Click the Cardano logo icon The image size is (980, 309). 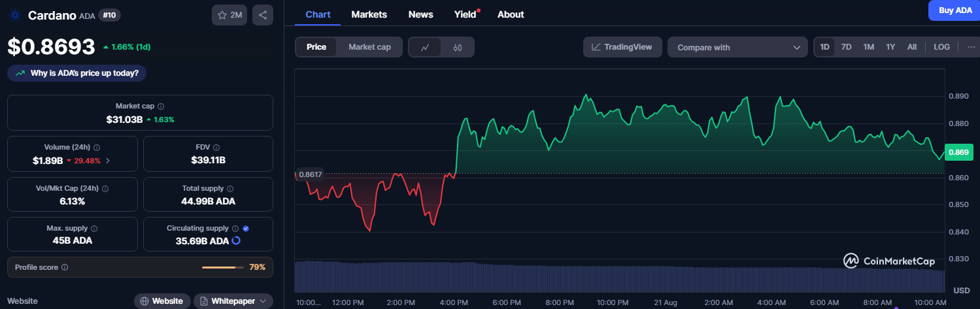tap(14, 14)
